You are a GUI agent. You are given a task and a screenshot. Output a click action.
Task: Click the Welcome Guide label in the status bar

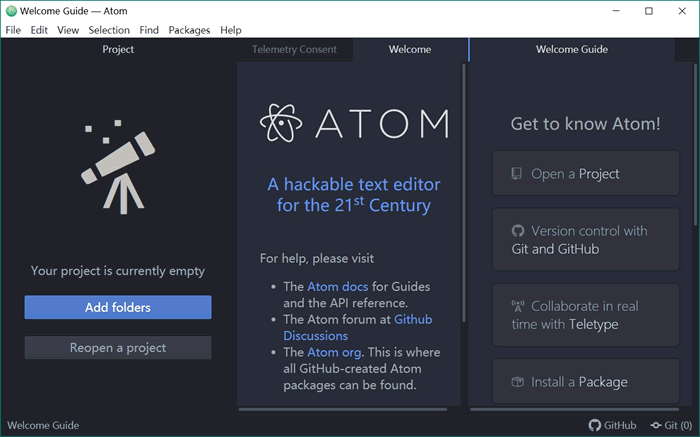coord(43,425)
